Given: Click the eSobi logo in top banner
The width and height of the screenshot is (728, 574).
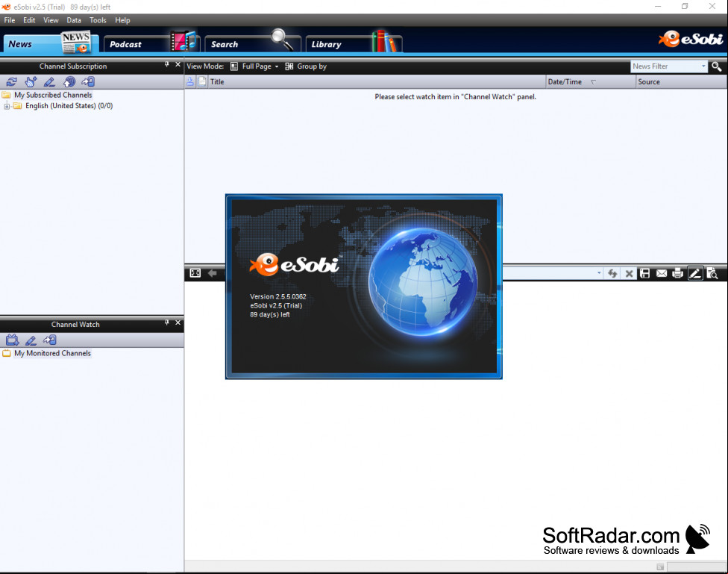Looking at the screenshot, I should click(x=691, y=39).
